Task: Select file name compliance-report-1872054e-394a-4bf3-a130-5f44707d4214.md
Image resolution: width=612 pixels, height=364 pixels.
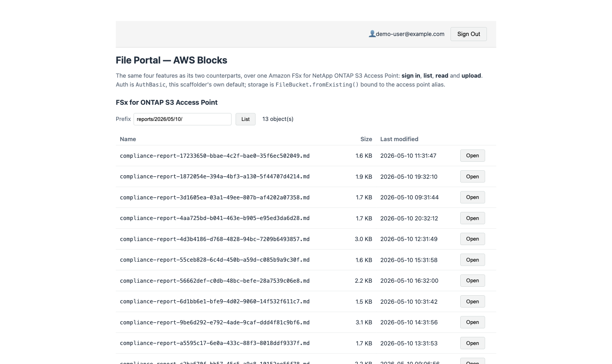Action: coord(215,176)
